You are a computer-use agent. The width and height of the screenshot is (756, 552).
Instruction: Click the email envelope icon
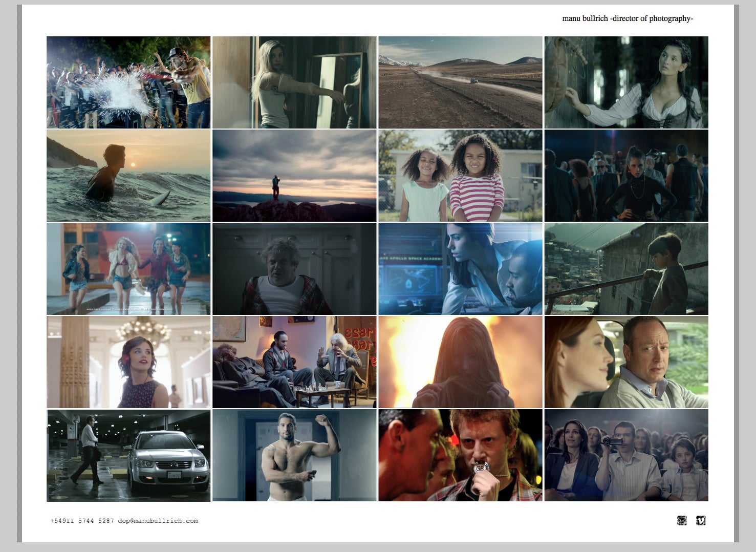pos(682,520)
